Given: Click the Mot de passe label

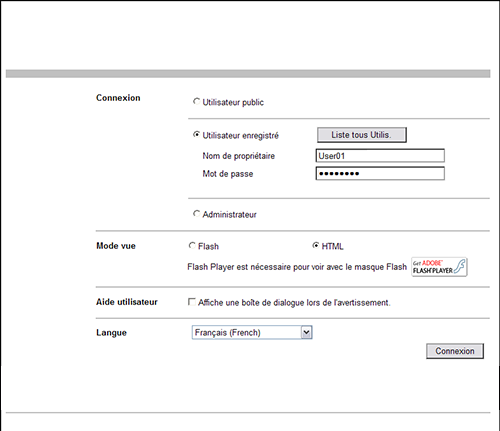Looking at the screenshot, I should [x=228, y=174].
